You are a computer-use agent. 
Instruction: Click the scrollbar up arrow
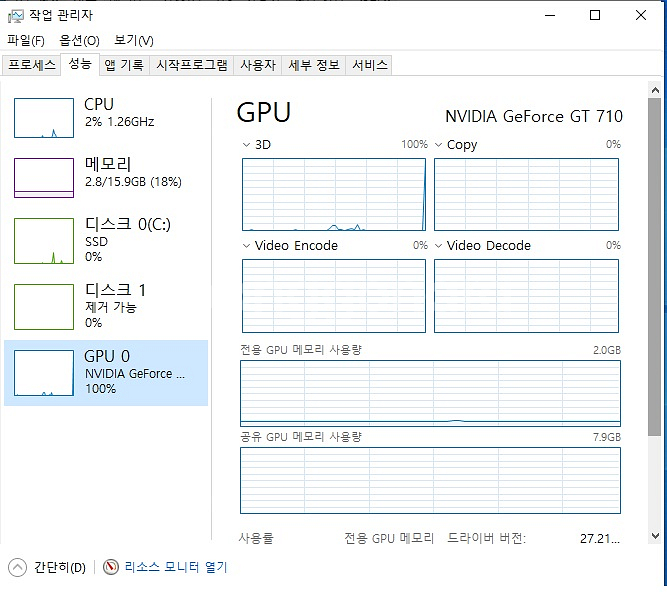pyautogui.click(x=655, y=90)
